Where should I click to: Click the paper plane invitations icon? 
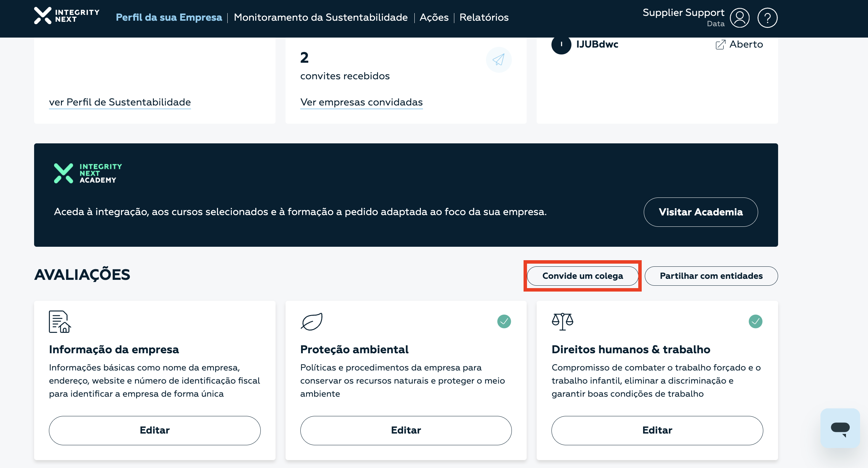(498, 60)
